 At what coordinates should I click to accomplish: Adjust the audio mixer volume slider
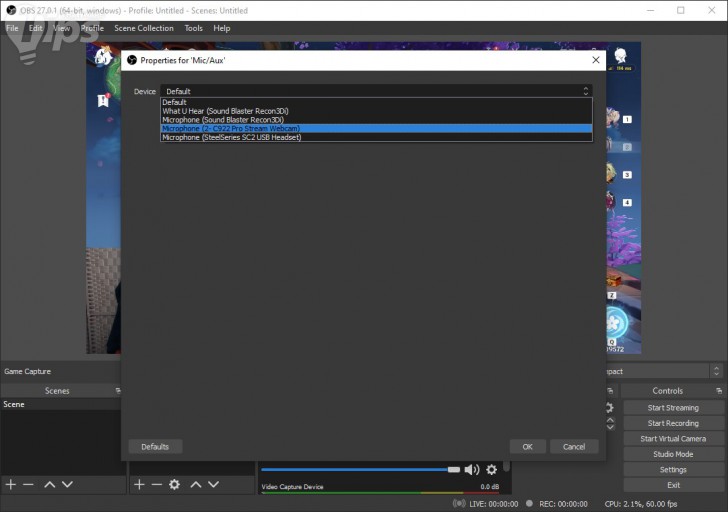coord(360,470)
